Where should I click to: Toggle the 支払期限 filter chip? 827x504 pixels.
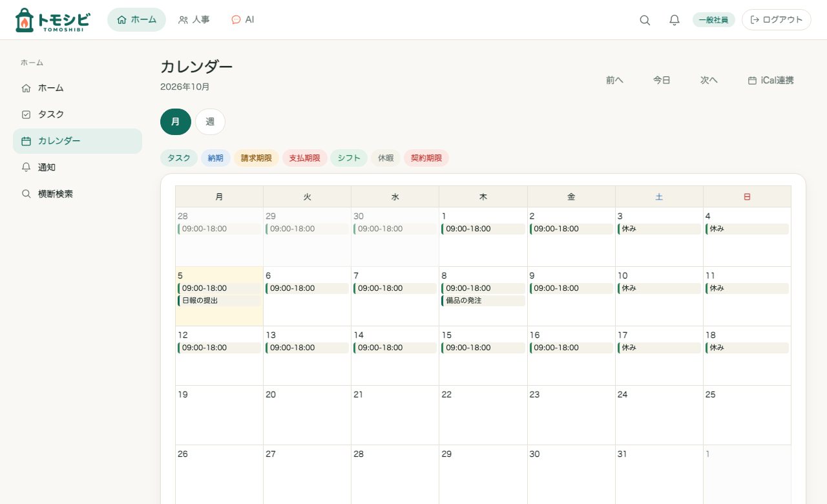click(304, 158)
